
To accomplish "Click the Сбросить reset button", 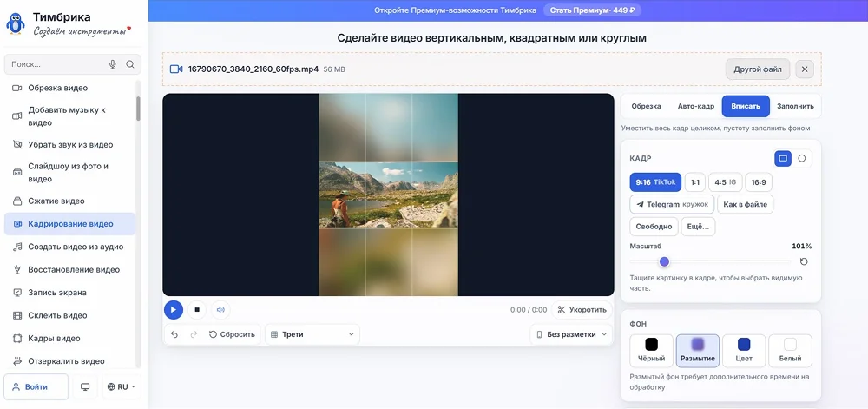I will [232, 334].
